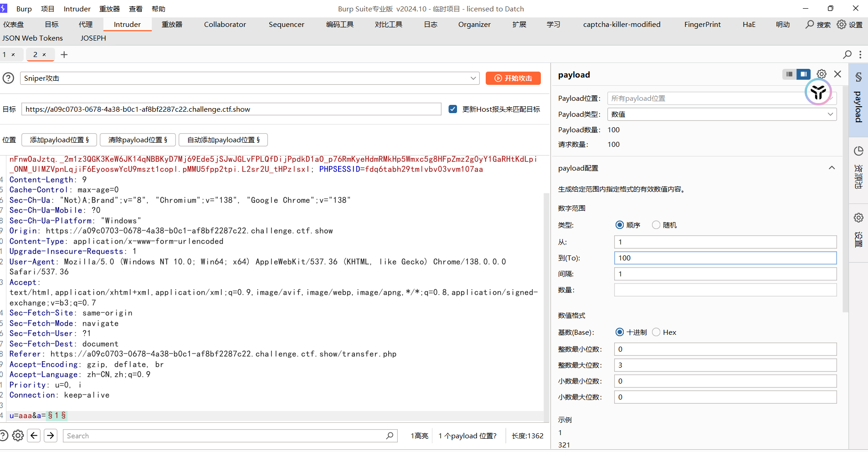Open the Payload类型 数值 dropdown
The height and width of the screenshot is (452, 868).
(x=722, y=114)
